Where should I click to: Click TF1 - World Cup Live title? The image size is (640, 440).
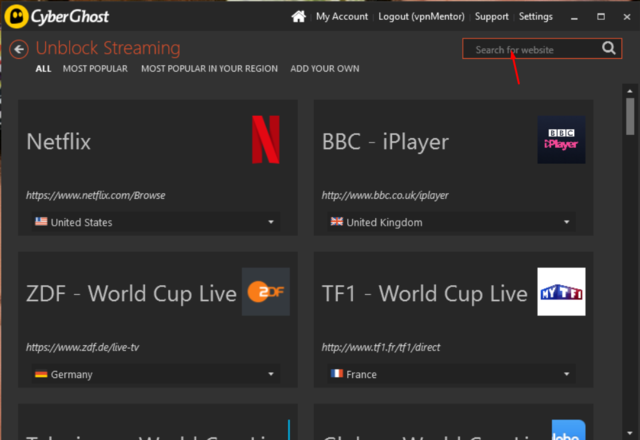point(424,294)
